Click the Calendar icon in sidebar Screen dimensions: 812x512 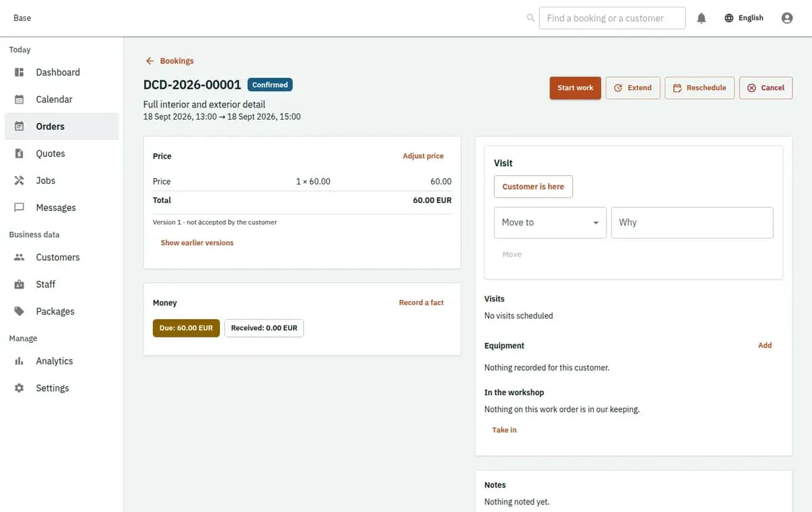(x=20, y=99)
